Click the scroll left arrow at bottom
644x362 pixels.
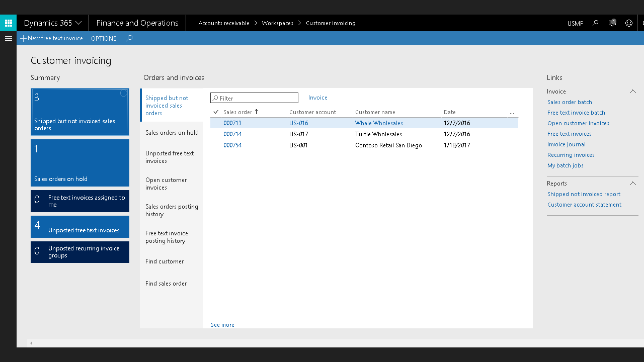[x=31, y=343]
